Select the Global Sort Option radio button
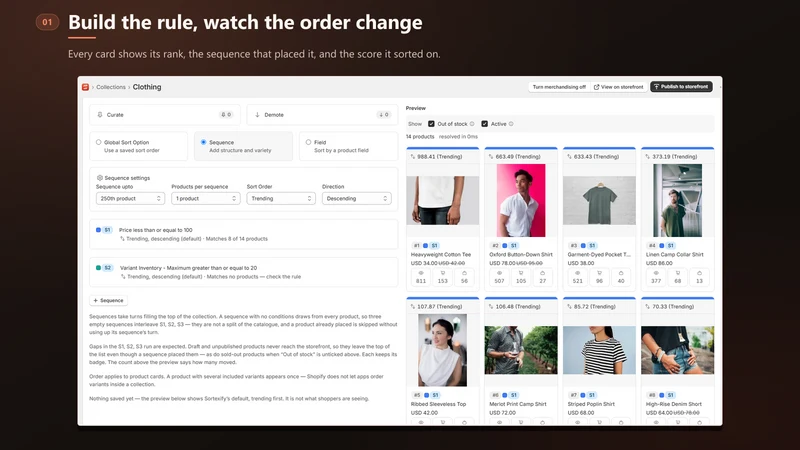Screen dimensions: 800x450 [98, 142]
